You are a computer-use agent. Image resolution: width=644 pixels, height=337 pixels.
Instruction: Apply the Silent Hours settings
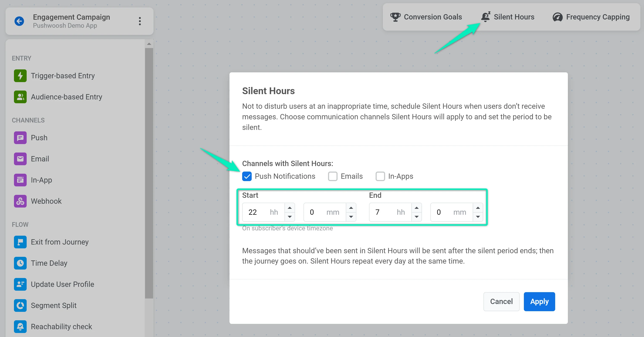[x=539, y=301]
